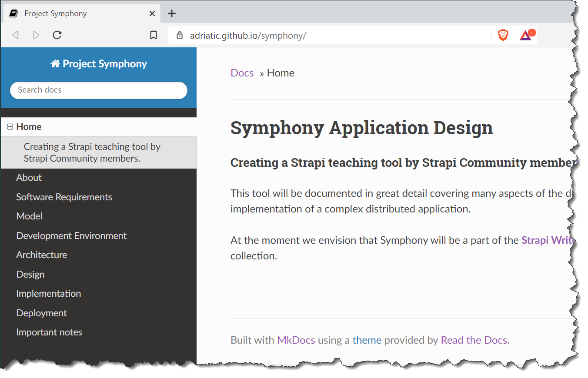Go to the Implementation page
The image size is (588, 378).
[48, 293]
